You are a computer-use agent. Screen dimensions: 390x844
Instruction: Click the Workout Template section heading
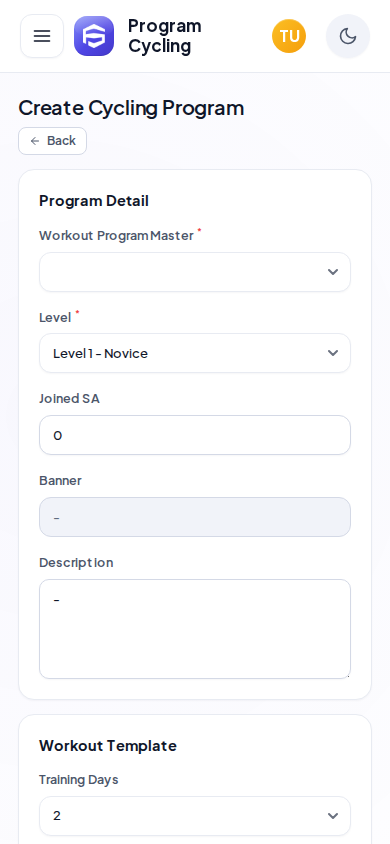pyautogui.click(x=108, y=745)
